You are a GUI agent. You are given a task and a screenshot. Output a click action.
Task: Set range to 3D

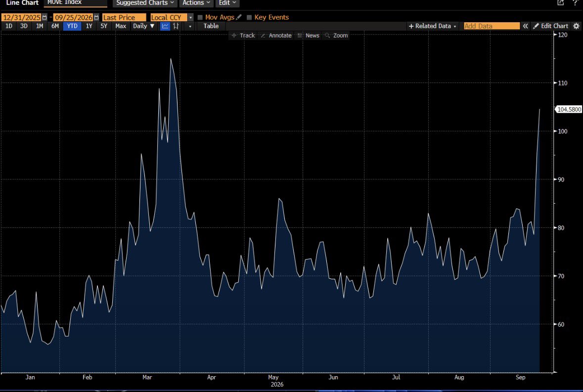pos(24,26)
